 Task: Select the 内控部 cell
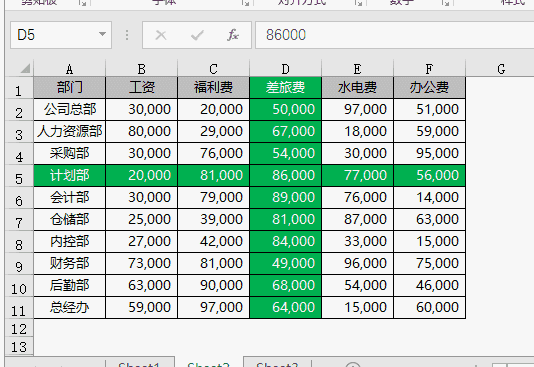[69, 241]
